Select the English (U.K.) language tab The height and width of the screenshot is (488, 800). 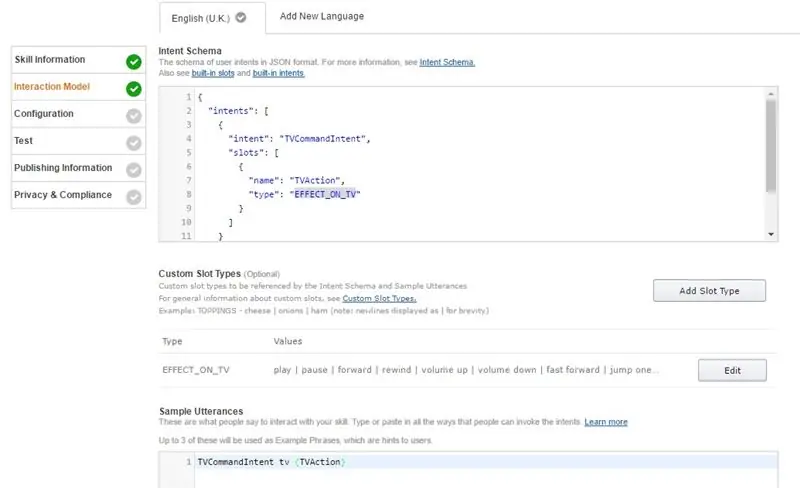[x=212, y=18]
